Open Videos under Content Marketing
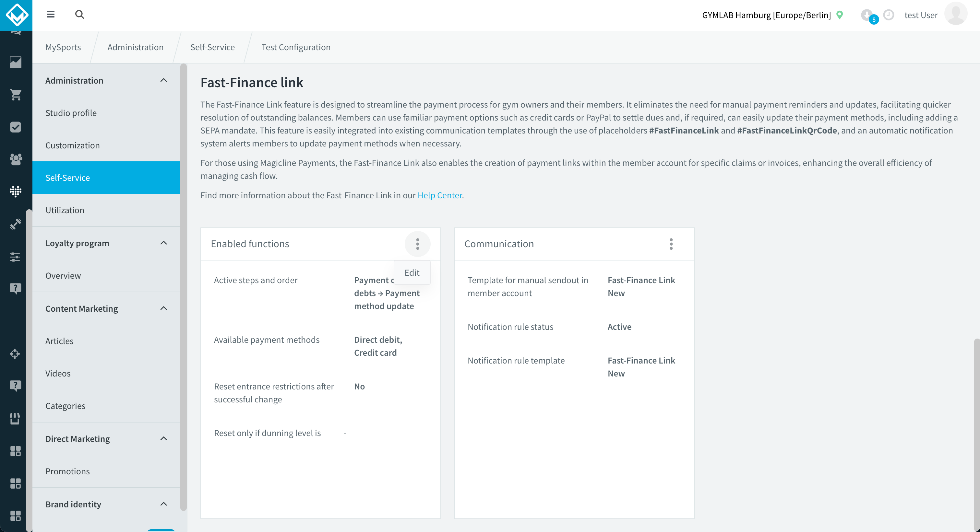This screenshot has width=980, height=532. (106, 373)
